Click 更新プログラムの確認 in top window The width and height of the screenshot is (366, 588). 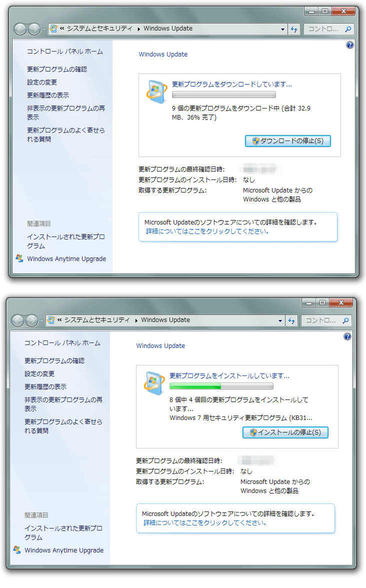coord(57,69)
